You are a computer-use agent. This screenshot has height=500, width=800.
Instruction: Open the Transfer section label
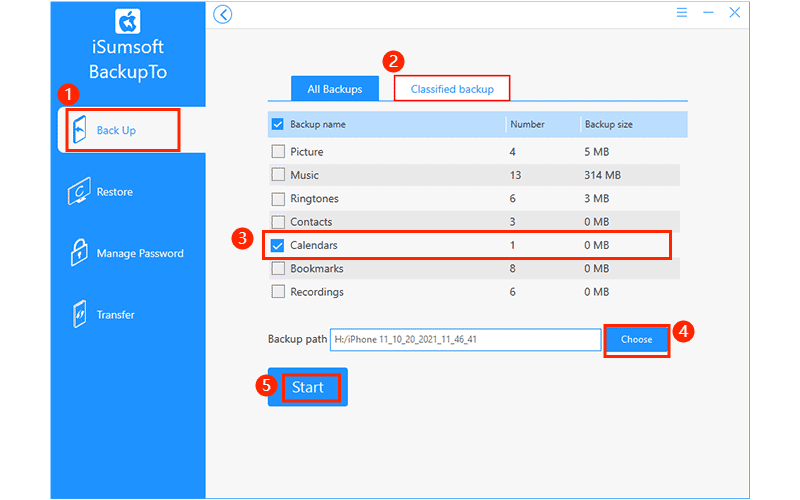(116, 314)
